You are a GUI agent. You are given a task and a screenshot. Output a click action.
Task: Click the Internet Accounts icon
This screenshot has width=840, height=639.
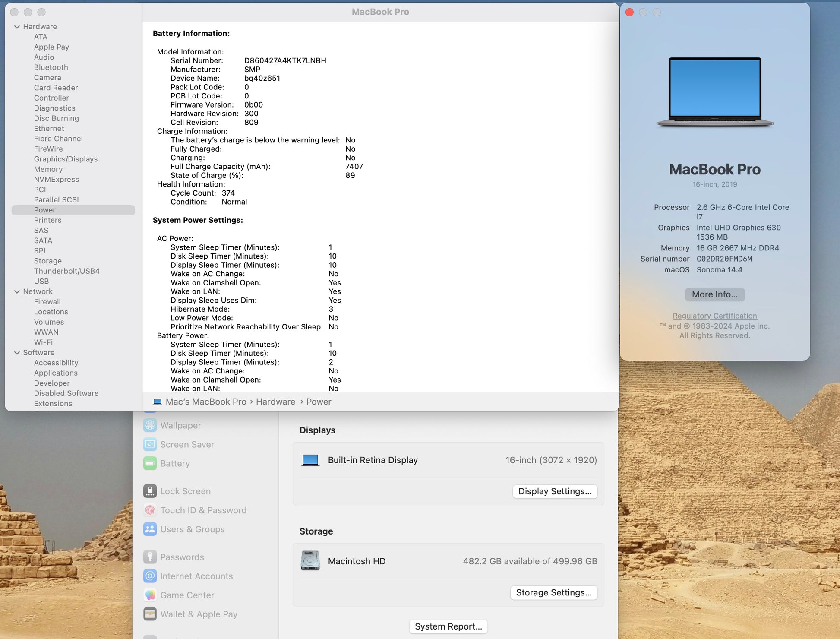click(150, 576)
